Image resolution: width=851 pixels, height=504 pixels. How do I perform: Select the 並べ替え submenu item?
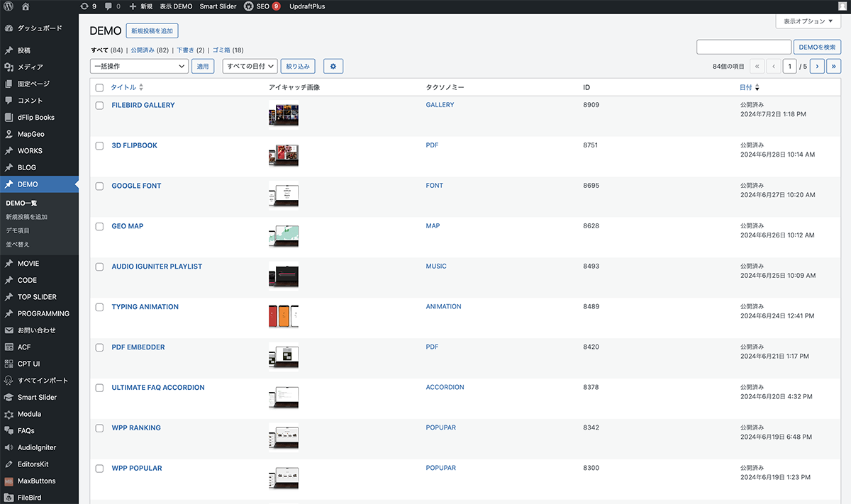pyautogui.click(x=18, y=245)
